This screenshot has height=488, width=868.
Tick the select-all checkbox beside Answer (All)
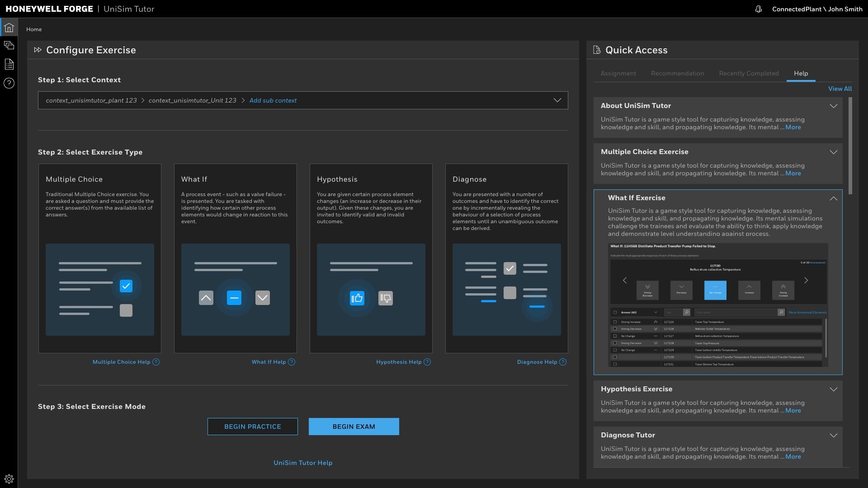tap(615, 312)
